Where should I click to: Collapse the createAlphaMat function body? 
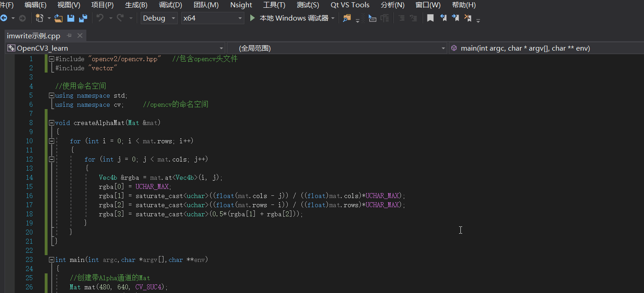pyautogui.click(x=51, y=122)
